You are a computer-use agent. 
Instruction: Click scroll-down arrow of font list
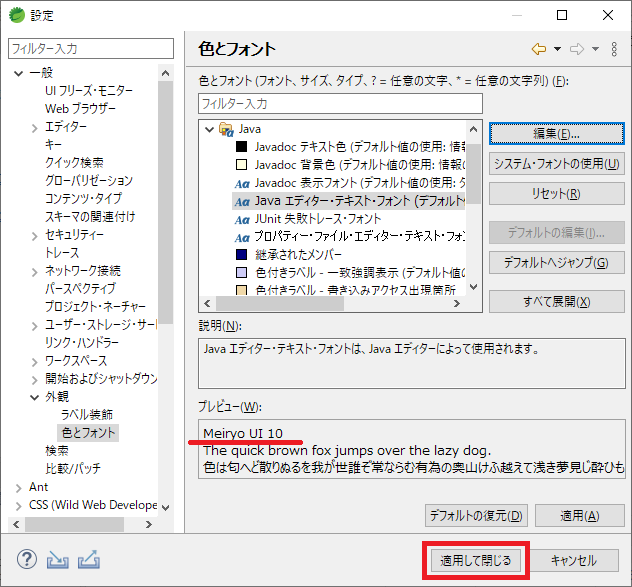(x=474, y=287)
